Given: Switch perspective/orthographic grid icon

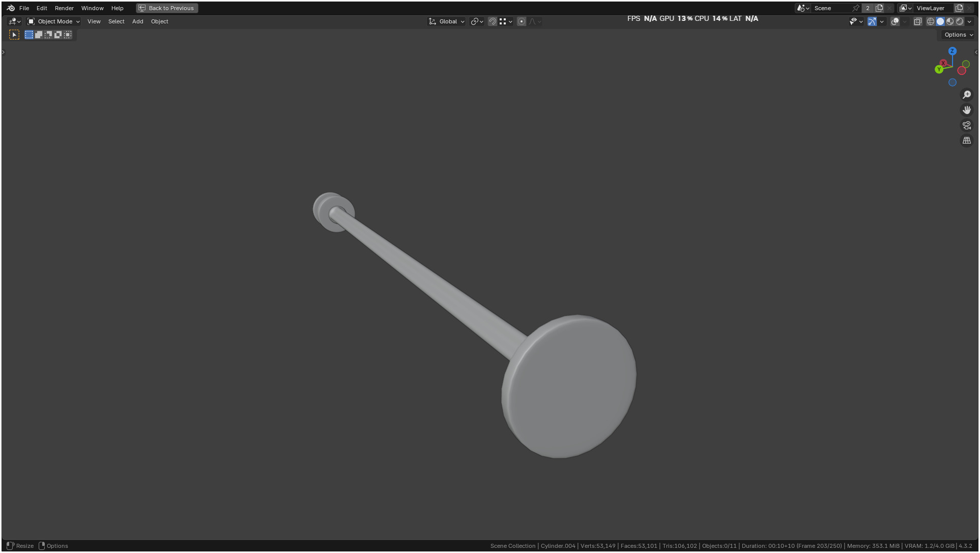Looking at the screenshot, I should coord(967,141).
